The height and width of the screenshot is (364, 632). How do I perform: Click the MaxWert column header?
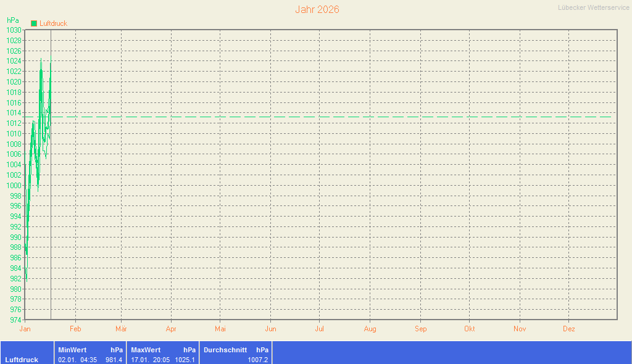tap(146, 350)
